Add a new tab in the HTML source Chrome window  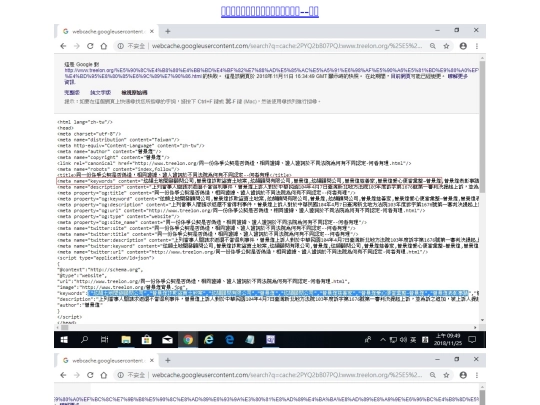click(168, 31)
